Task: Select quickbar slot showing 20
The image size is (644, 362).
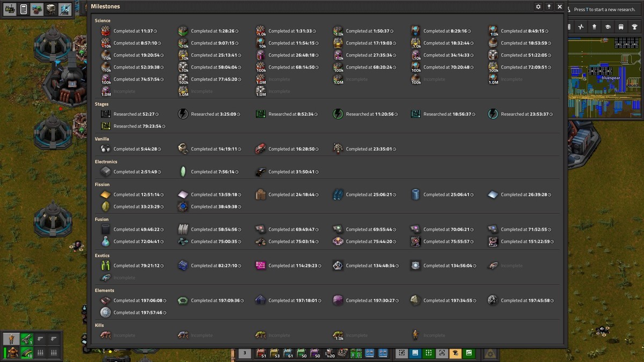Action: tap(329, 353)
